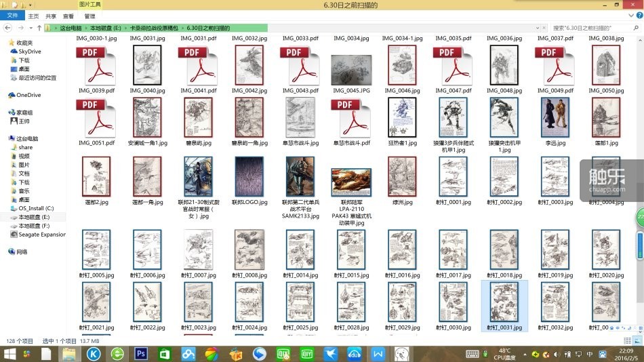Click the Back navigation arrow
Viewport: 644px width, 362px height.
tap(7, 28)
